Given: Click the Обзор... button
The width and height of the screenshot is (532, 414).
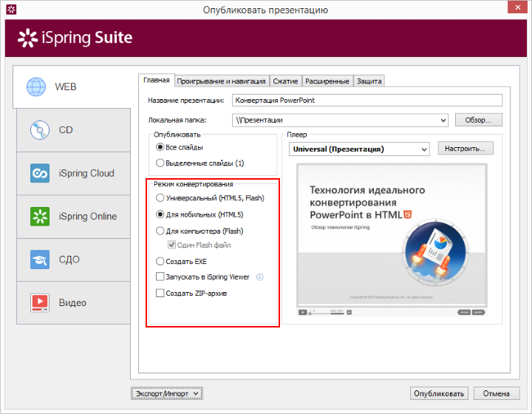Looking at the screenshot, I should point(478,120).
